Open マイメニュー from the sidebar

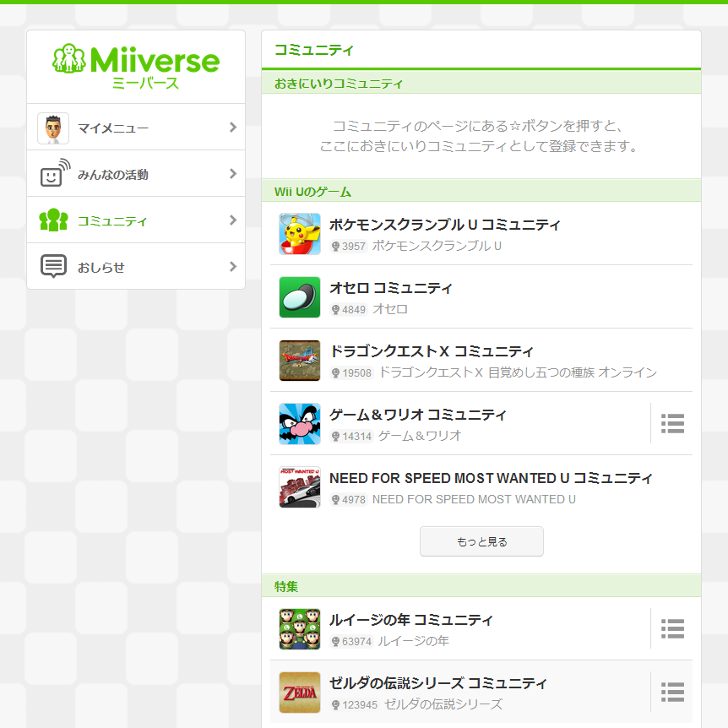tap(113, 128)
